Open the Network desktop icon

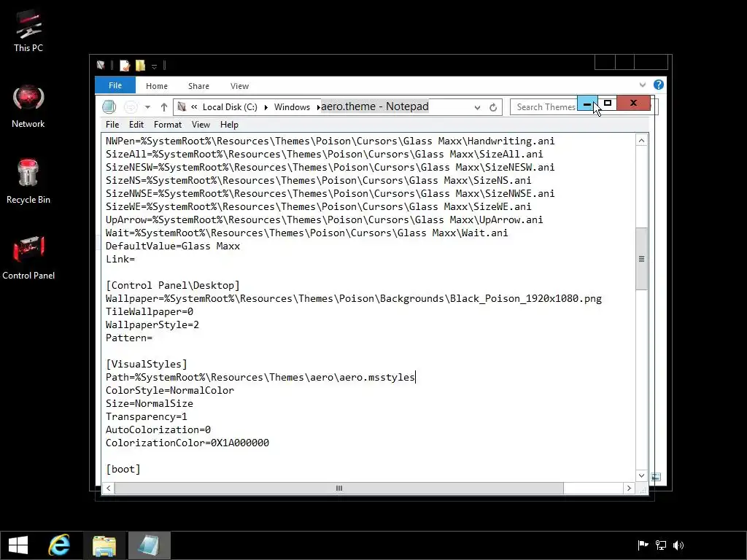28,106
